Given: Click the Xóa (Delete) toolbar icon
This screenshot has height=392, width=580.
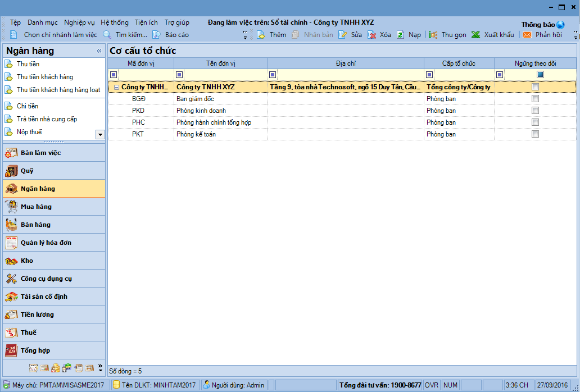Looking at the screenshot, I should tap(371, 35).
